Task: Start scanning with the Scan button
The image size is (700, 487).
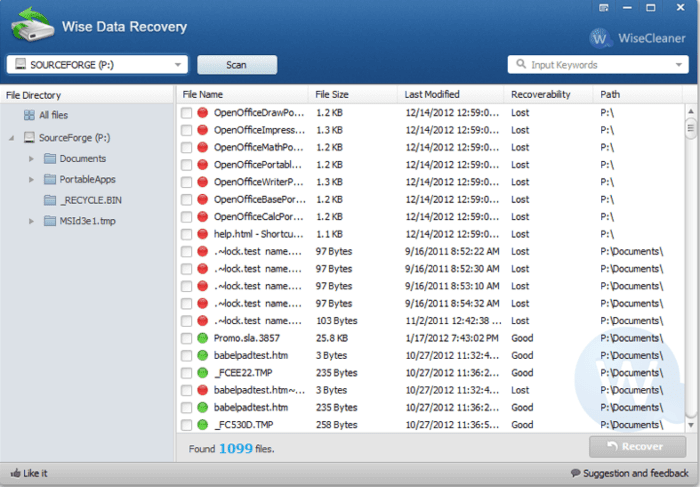Action: pos(237,65)
